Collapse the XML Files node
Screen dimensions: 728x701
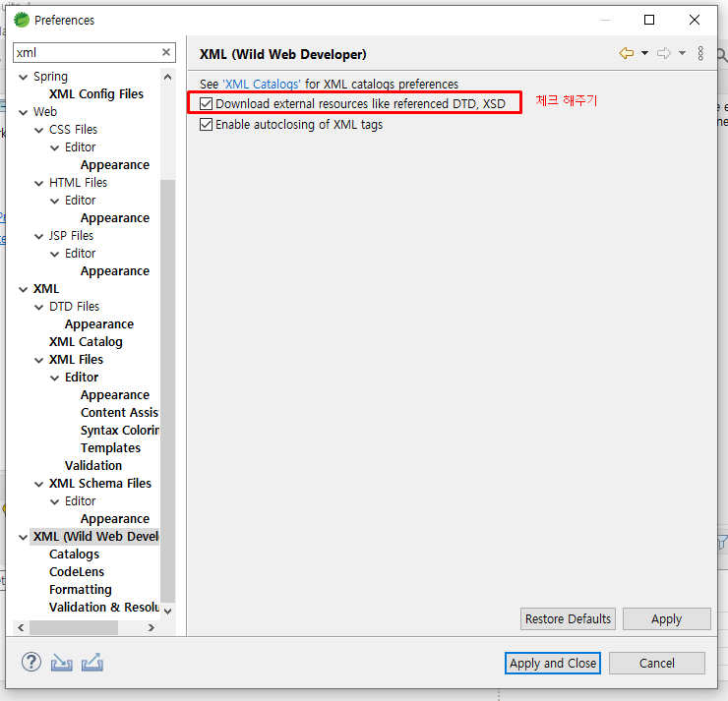point(38,361)
